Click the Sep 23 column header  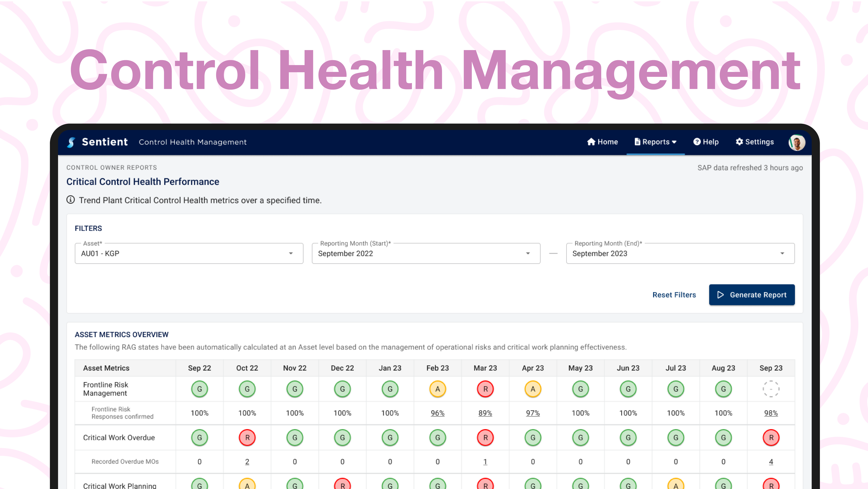tap(771, 368)
